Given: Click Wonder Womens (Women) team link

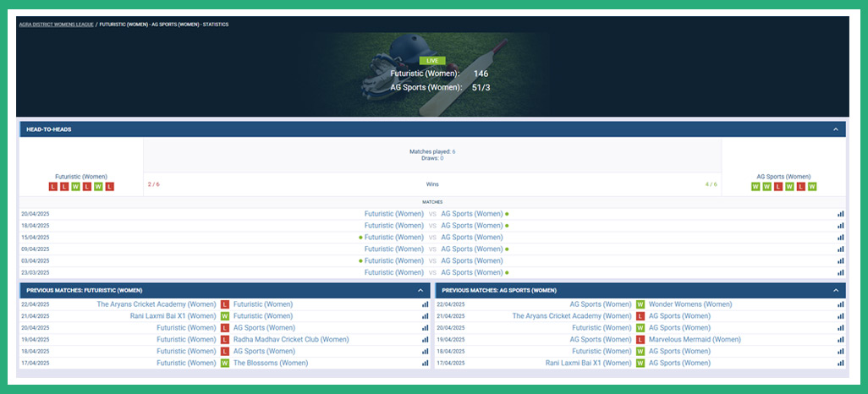Looking at the screenshot, I should pyautogui.click(x=690, y=304).
